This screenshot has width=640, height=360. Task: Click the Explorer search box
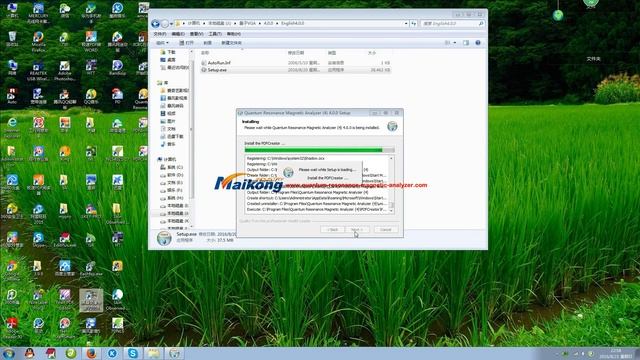coord(452,24)
